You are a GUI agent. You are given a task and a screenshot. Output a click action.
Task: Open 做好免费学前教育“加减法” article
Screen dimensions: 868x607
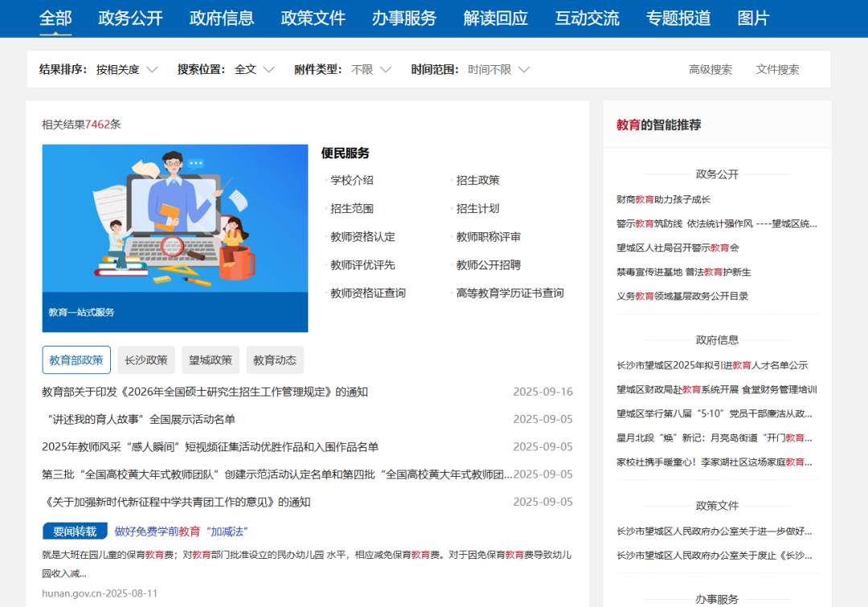pyautogui.click(x=181, y=531)
